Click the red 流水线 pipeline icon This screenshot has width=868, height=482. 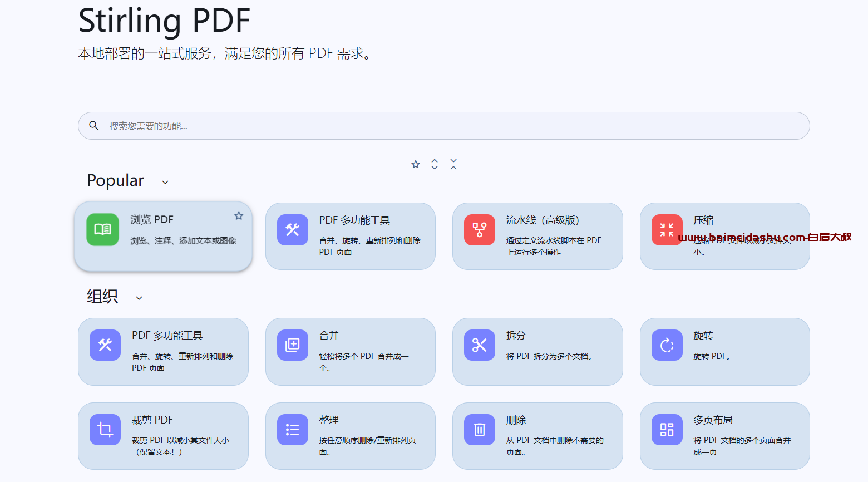click(x=480, y=230)
